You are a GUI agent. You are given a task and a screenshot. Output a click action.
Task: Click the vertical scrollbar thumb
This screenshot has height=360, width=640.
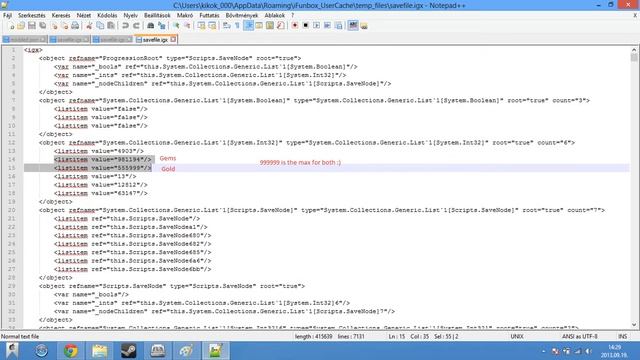coord(633,58)
